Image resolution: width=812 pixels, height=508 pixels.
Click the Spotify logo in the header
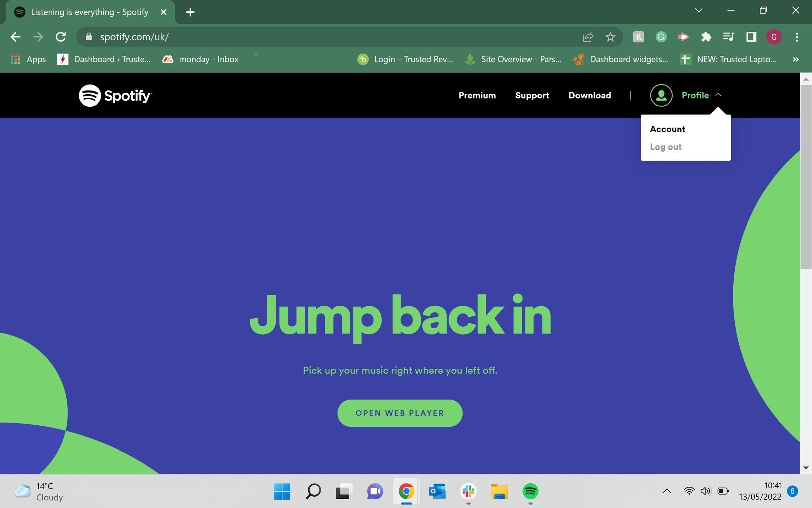point(115,95)
